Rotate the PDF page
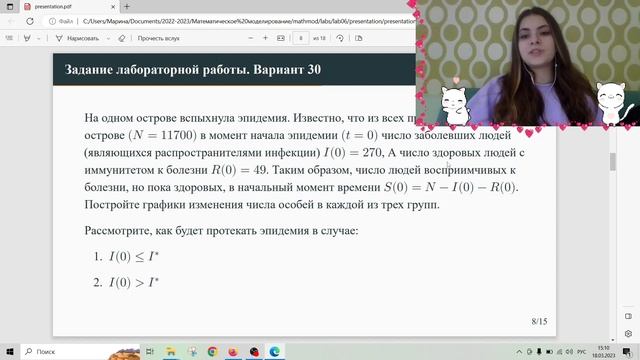 (340, 38)
